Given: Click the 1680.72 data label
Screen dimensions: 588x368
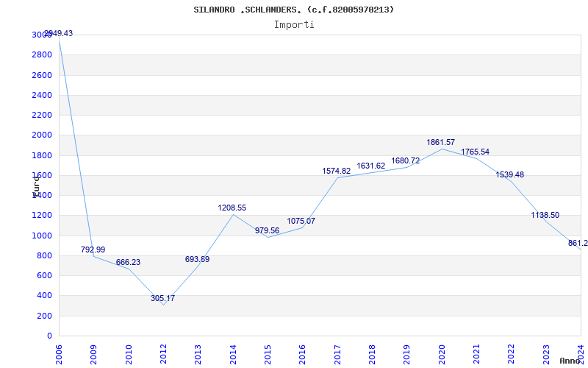Looking at the screenshot, I should (x=406, y=160).
